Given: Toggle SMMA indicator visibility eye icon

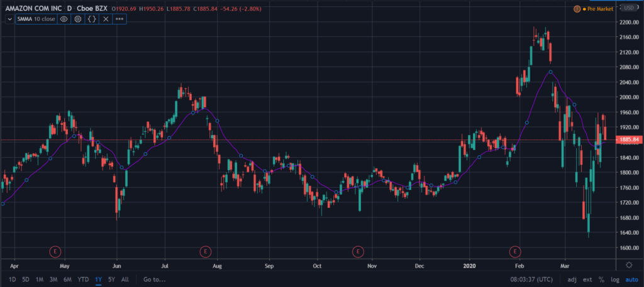Looking at the screenshot, I should click(x=64, y=19).
